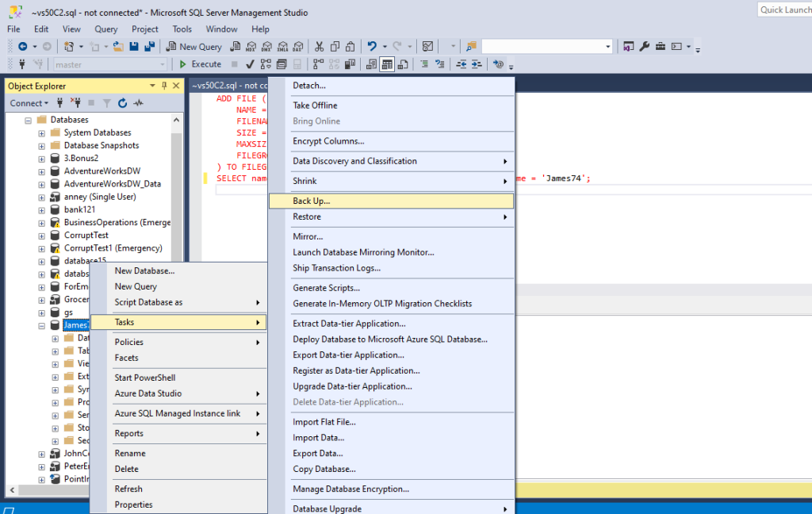Click the Decrease Indent icon

tap(461, 64)
